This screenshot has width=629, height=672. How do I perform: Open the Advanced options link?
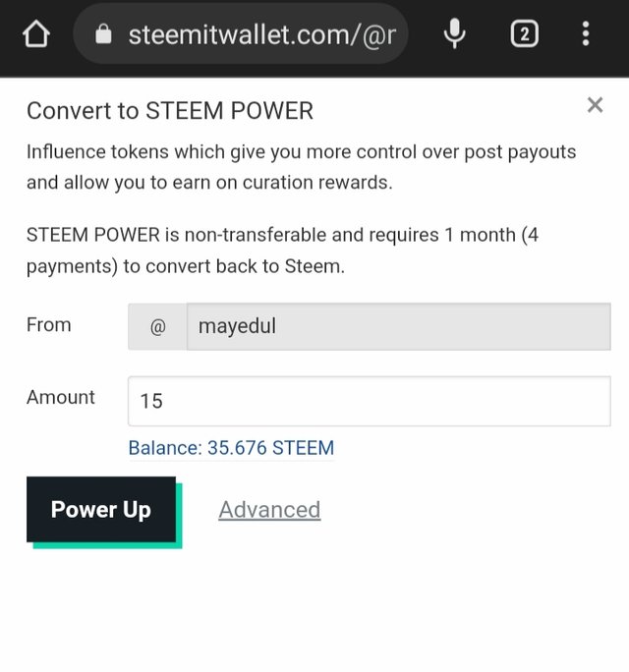coord(269,510)
